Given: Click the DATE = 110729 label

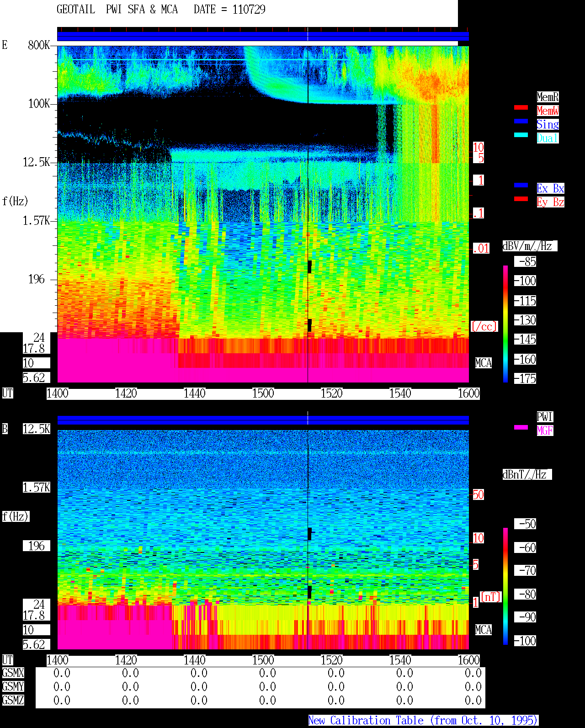Looking at the screenshot, I should [229, 10].
